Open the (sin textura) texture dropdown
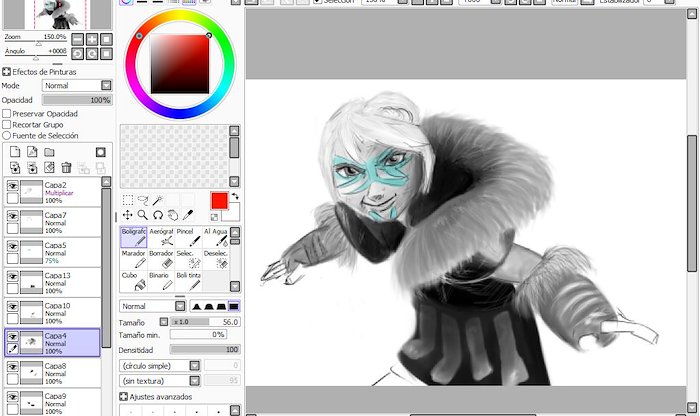The image size is (700, 416). click(x=160, y=381)
